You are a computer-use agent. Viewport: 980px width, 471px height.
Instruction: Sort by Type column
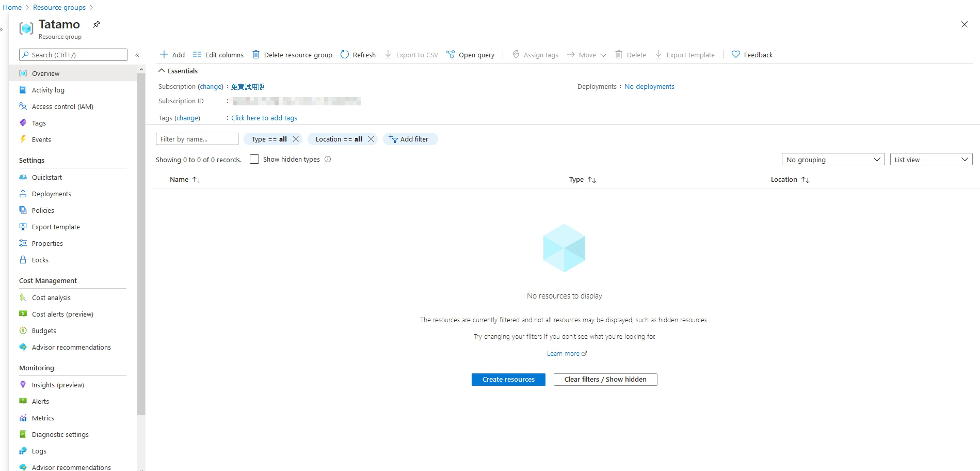point(583,179)
